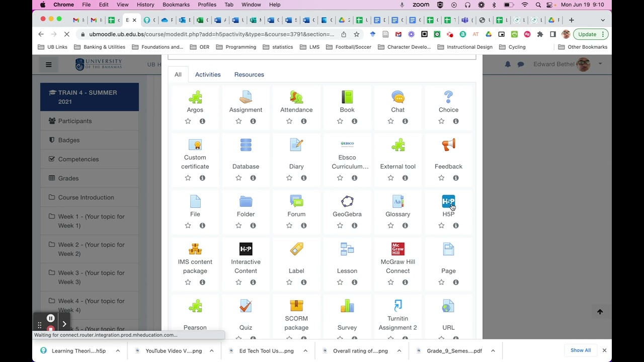Pick the Quiz activity icon
Image resolution: width=644 pixels, height=362 pixels.
[x=246, y=306]
